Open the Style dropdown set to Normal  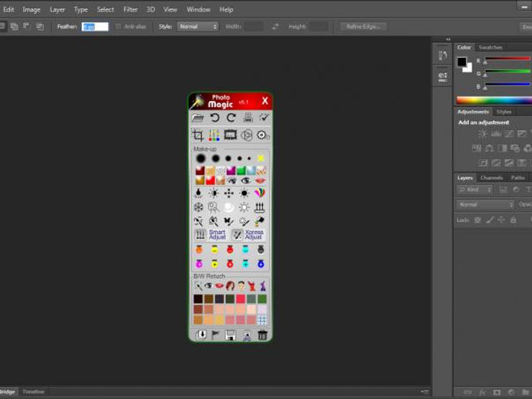point(197,26)
